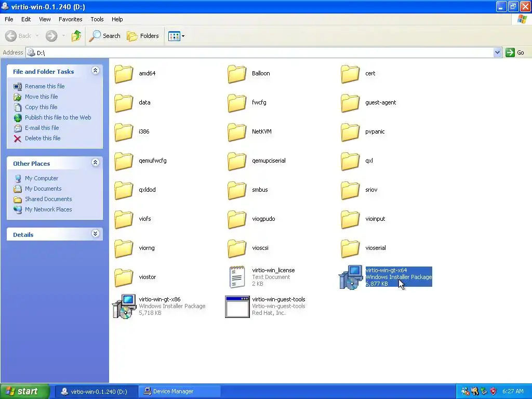532x399 pixels.
Task: Open the Forward history dropdown arrow
Action: pos(63,36)
